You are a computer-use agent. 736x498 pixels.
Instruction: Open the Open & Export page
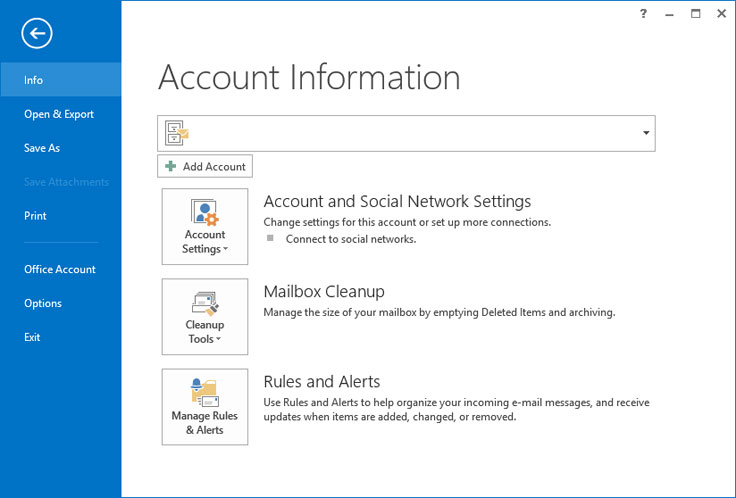pyautogui.click(x=61, y=114)
